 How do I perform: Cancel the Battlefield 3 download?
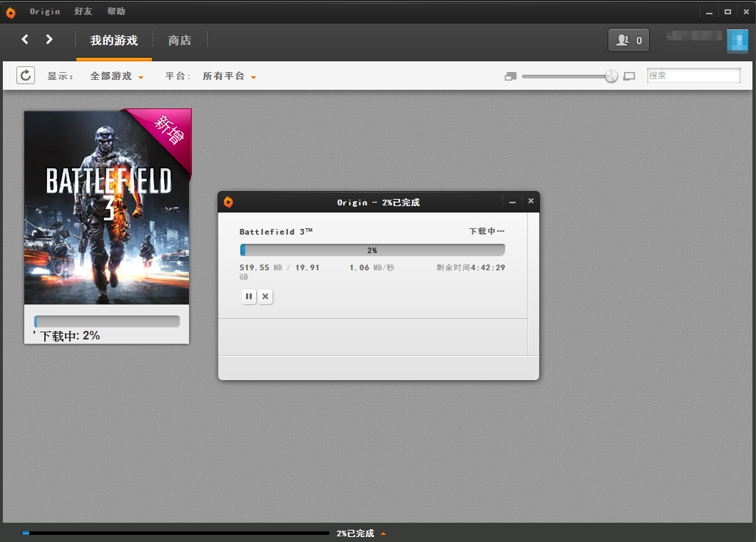click(x=265, y=296)
